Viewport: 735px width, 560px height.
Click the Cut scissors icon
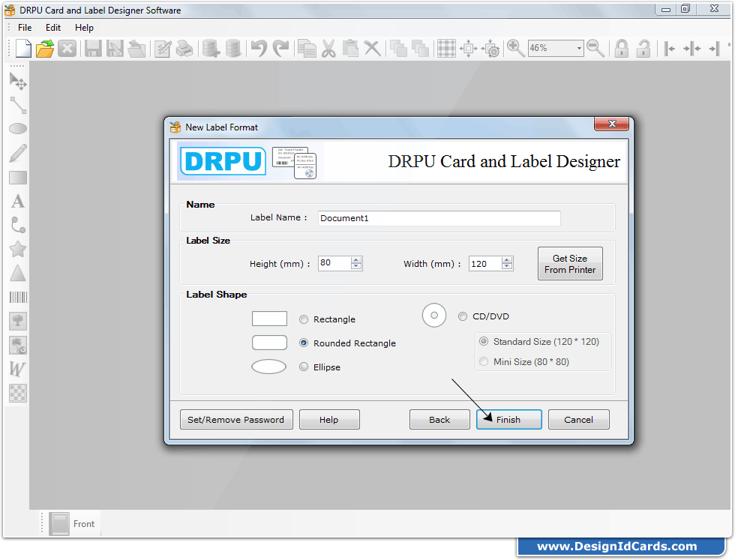pos(328,48)
